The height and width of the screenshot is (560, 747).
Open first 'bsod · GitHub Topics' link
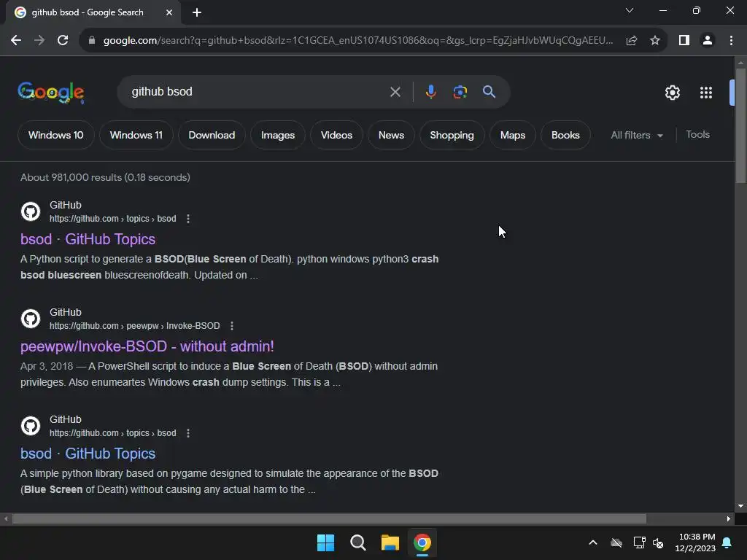88,239
